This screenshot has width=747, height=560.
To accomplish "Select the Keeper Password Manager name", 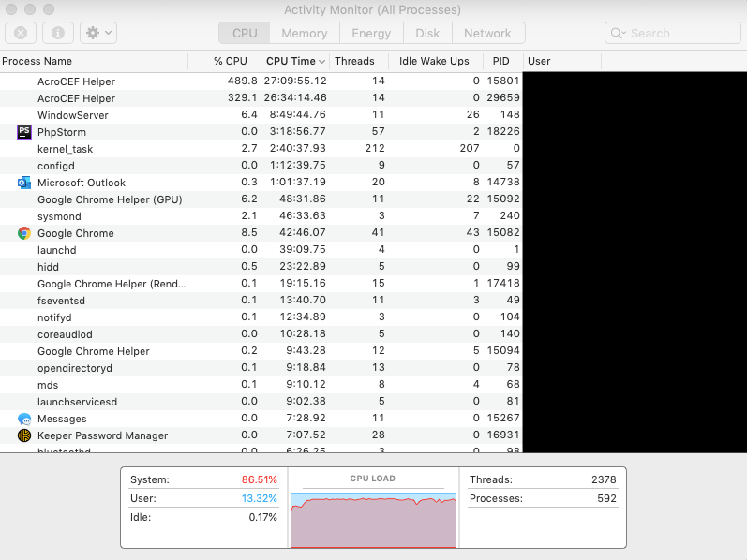I will click(x=102, y=435).
